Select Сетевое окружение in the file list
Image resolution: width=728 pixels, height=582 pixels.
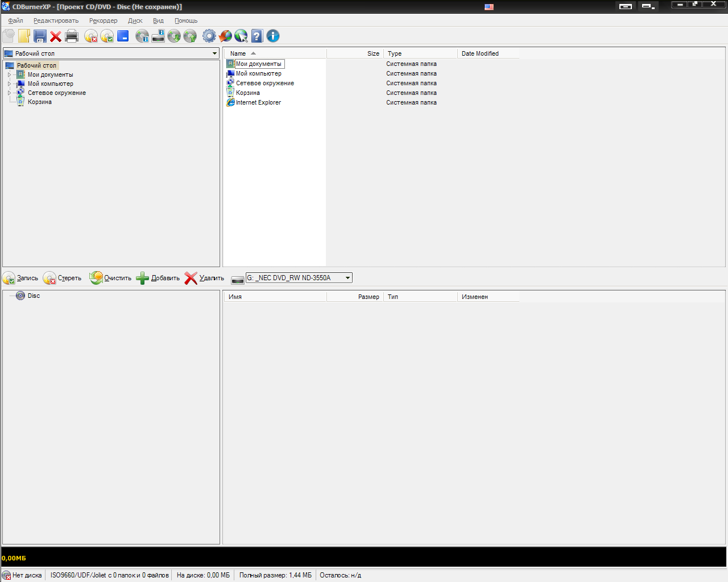[265, 83]
